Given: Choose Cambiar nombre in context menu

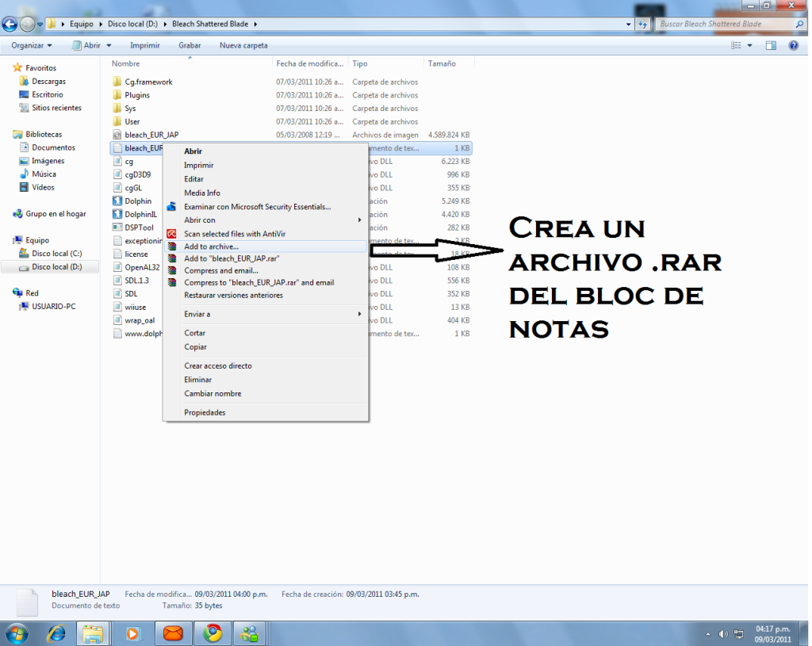Looking at the screenshot, I should pyautogui.click(x=213, y=394).
